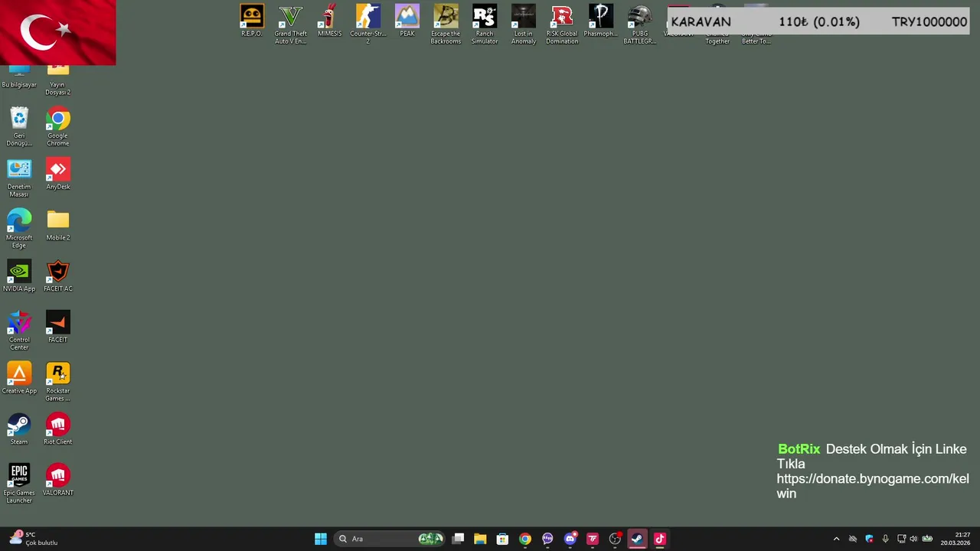This screenshot has width=980, height=551.
Task: Select the Riot Client desktop icon
Action: click(57, 430)
